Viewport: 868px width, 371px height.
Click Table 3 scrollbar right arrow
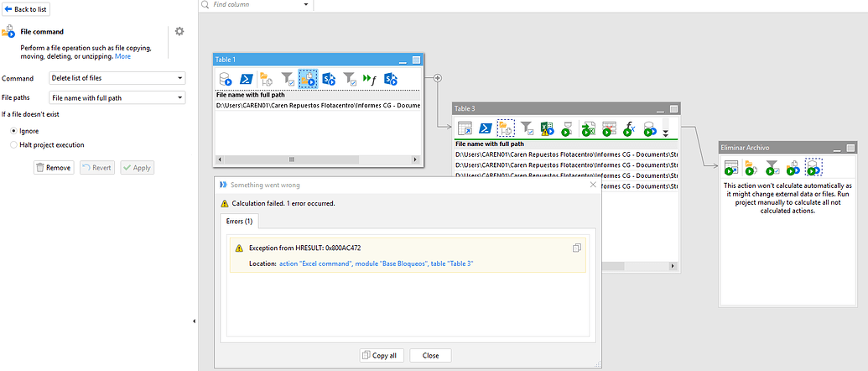click(x=673, y=266)
